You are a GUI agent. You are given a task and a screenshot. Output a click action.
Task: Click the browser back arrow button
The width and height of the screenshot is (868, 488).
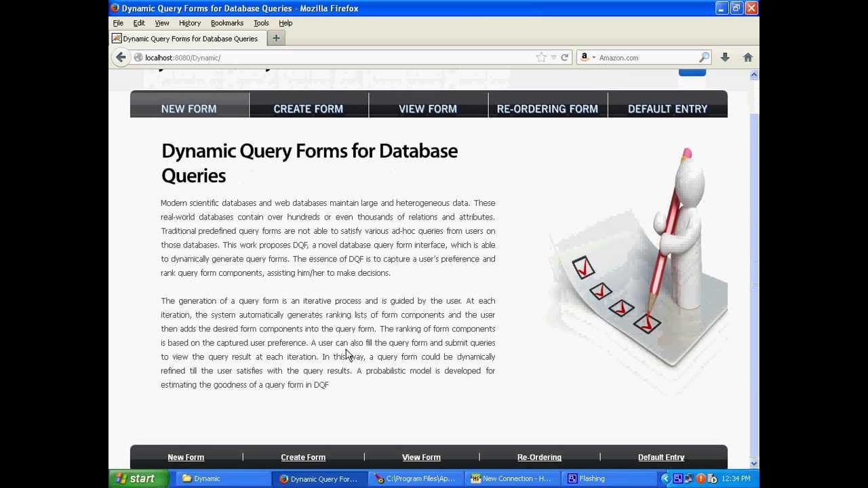(x=121, y=58)
